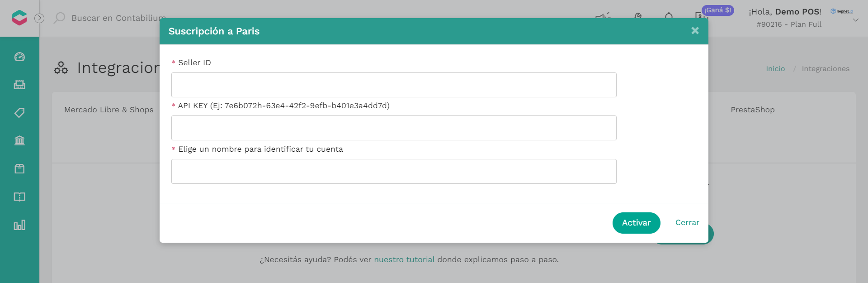868x283 pixels.
Task: Open the nuestro tutorial link
Action: [x=404, y=260]
